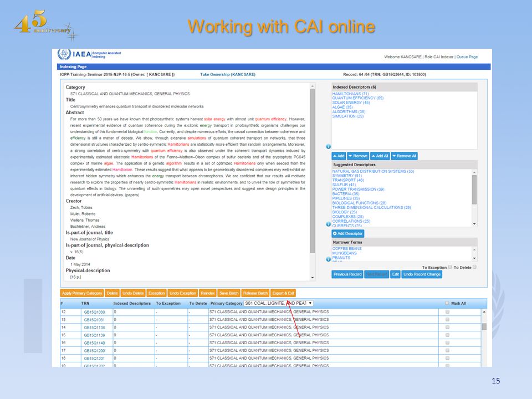The width and height of the screenshot is (532, 399).
Task: Go to Previous Record
Action: (x=347, y=274)
